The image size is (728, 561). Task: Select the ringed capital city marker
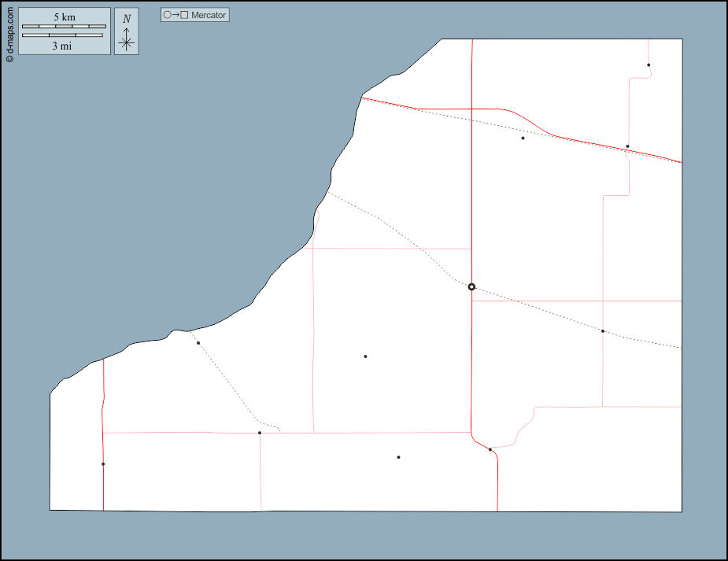tap(471, 287)
